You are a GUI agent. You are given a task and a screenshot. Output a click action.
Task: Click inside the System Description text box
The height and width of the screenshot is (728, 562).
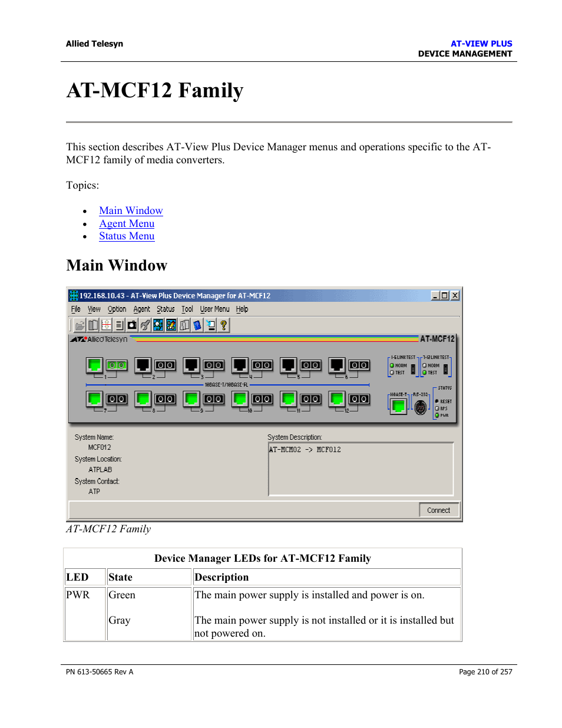361,469
